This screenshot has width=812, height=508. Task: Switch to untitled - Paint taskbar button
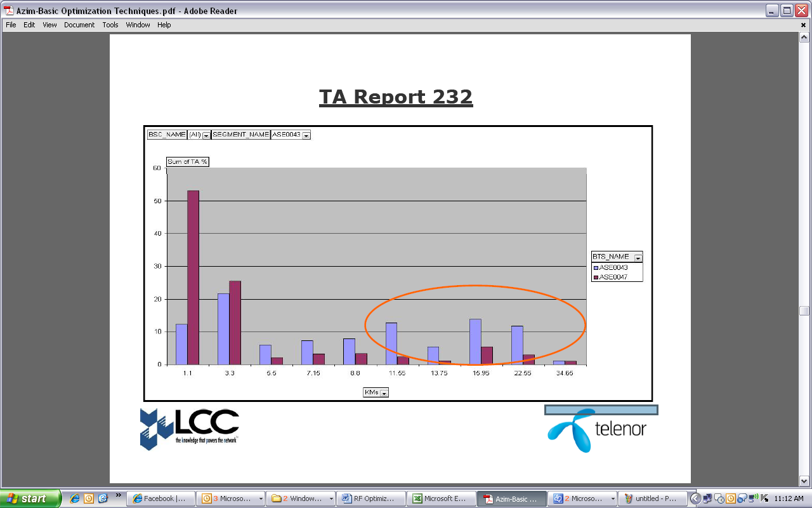(653, 498)
